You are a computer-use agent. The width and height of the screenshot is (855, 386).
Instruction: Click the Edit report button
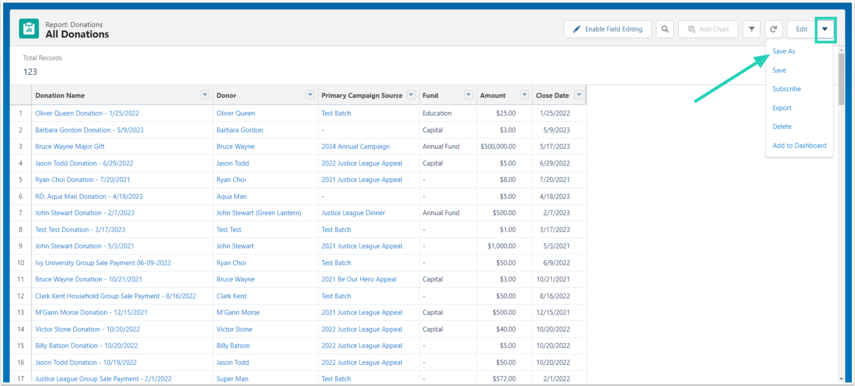point(801,29)
